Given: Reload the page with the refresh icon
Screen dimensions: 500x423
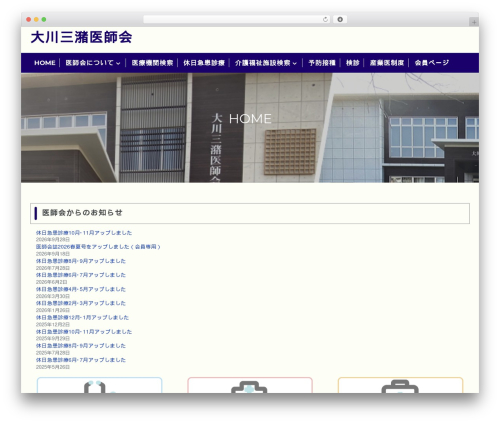Looking at the screenshot, I should tap(325, 20).
